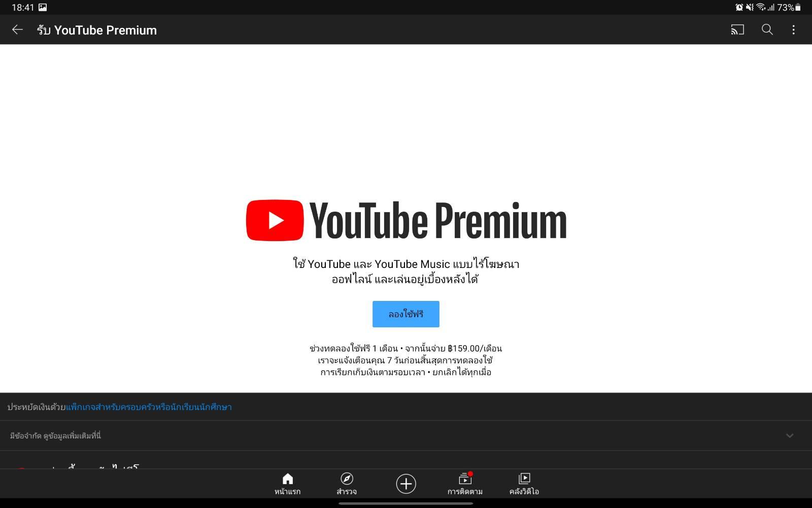Image resolution: width=812 pixels, height=508 pixels.
Task: Click the 7-day reminder notice text
Action: coord(406,360)
